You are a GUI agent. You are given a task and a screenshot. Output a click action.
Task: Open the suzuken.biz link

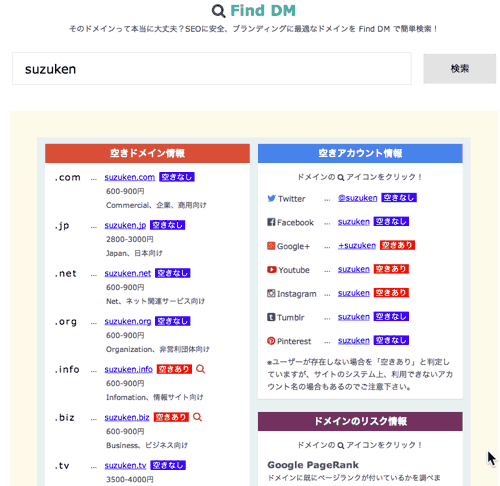point(127,417)
